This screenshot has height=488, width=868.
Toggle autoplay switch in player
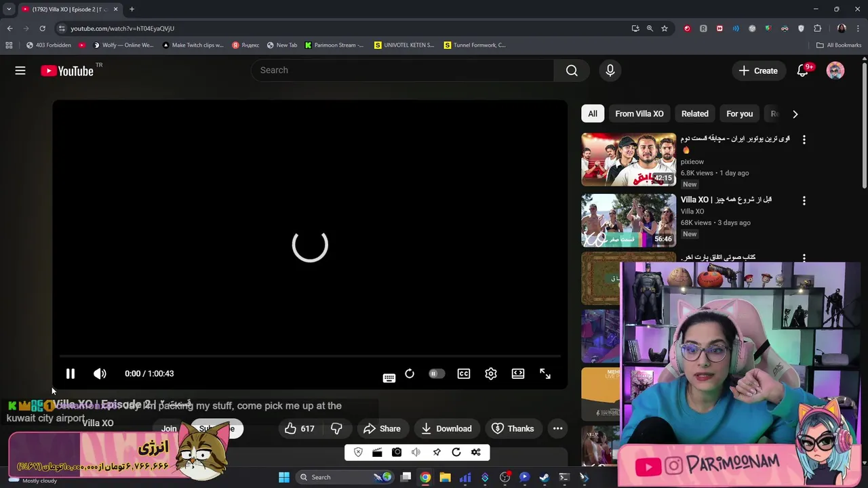pos(437,373)
